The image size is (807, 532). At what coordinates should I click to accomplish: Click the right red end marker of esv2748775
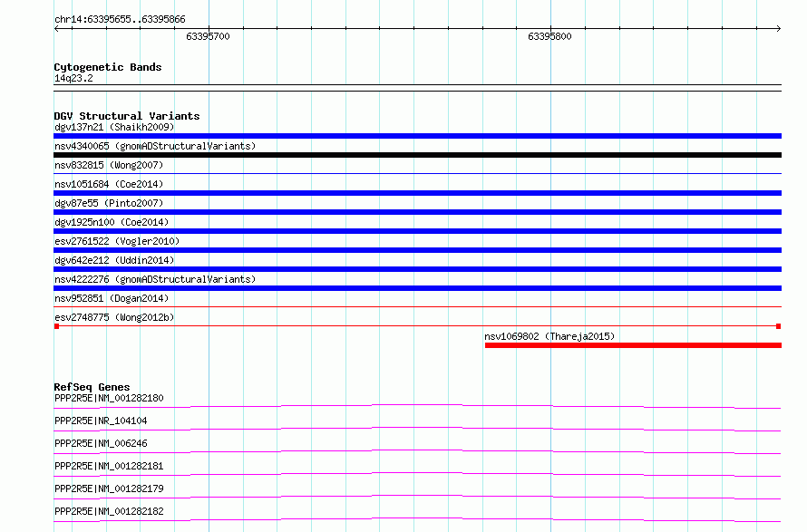click(x=778, y=326)
